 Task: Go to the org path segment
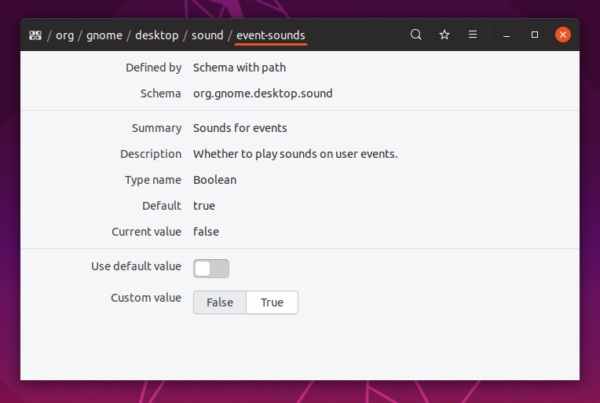[x=65, y=36]
